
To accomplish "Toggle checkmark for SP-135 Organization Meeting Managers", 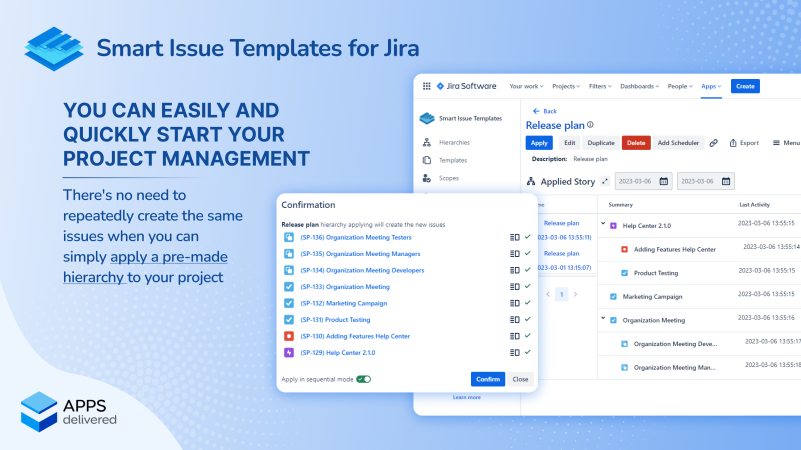I will pos(528,253).
